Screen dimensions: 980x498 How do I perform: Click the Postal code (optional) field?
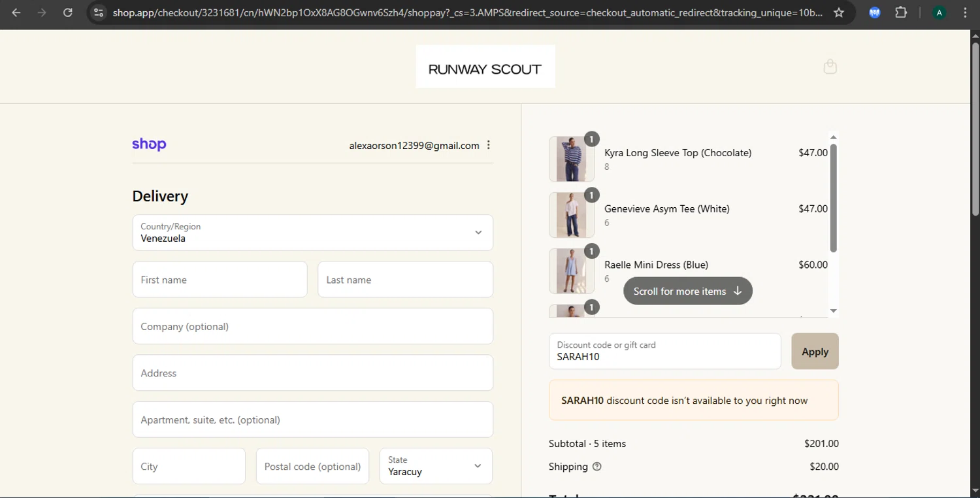point(312,466)
